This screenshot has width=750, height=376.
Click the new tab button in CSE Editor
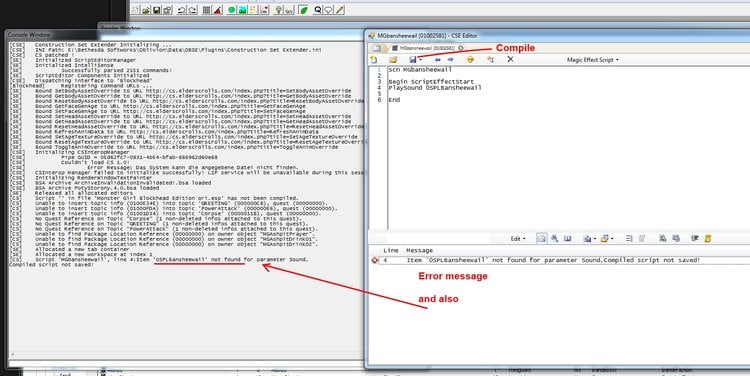(377, 48)
